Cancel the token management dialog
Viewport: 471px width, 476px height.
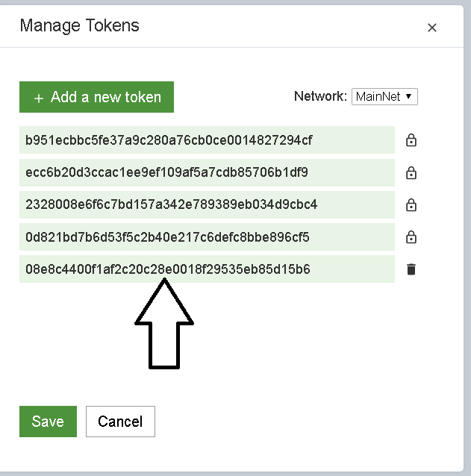click(120, 422)
